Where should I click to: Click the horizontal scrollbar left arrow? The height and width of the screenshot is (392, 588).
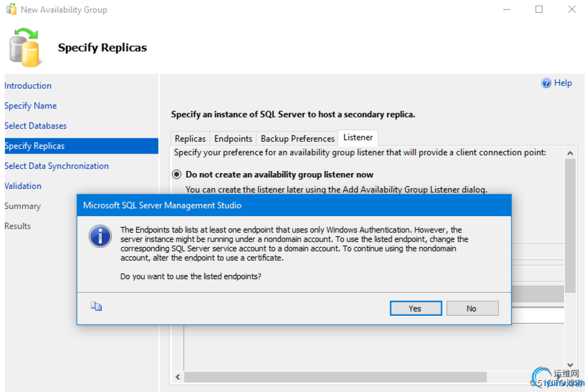[177, 377]
